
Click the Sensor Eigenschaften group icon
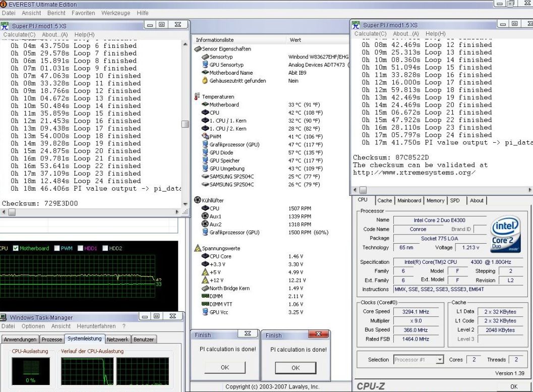point(198,48)
